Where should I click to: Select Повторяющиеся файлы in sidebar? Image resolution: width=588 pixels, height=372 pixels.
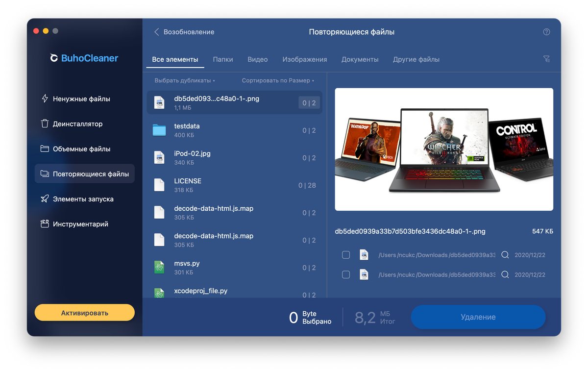[84, 174]
